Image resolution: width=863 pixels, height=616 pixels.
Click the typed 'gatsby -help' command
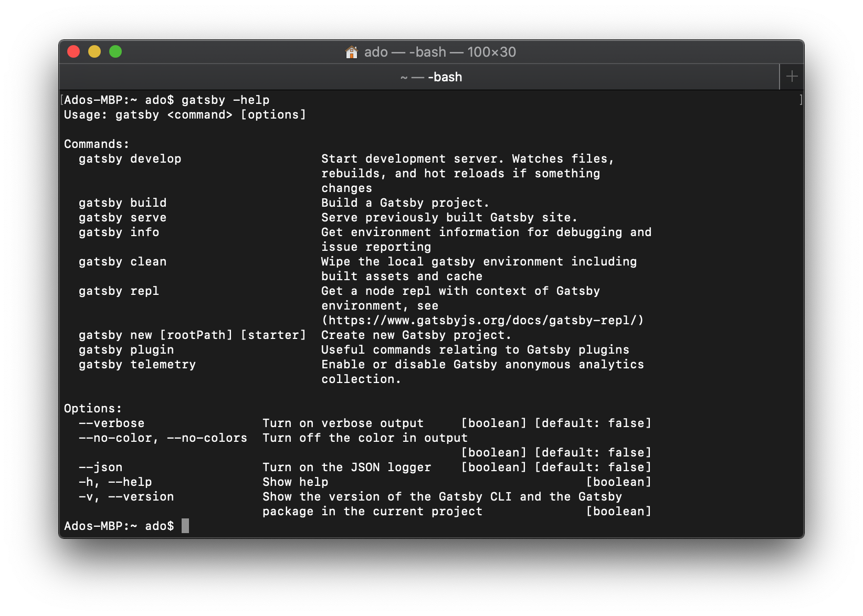pyautogui.click(x=225, y=100)
